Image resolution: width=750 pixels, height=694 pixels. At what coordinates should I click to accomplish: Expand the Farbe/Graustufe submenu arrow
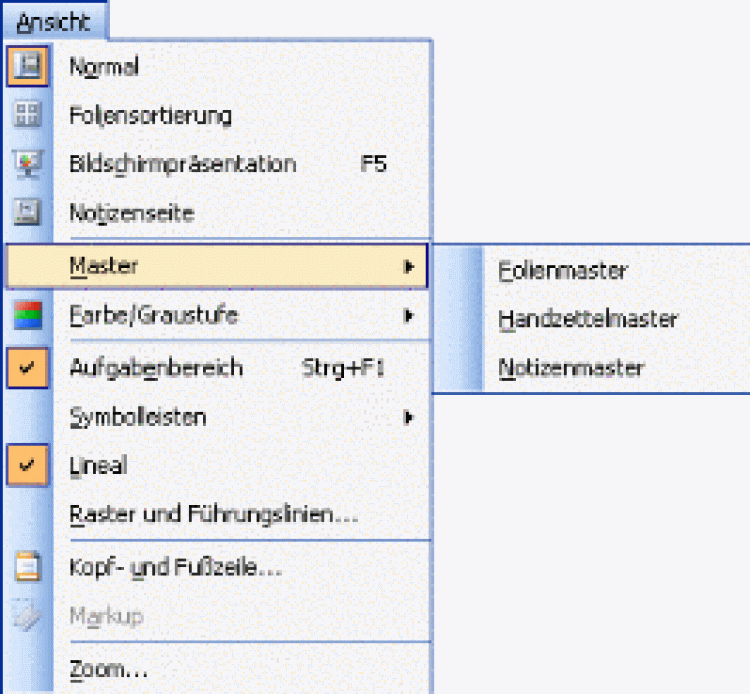pyautogui.click(x=408, y=316)
